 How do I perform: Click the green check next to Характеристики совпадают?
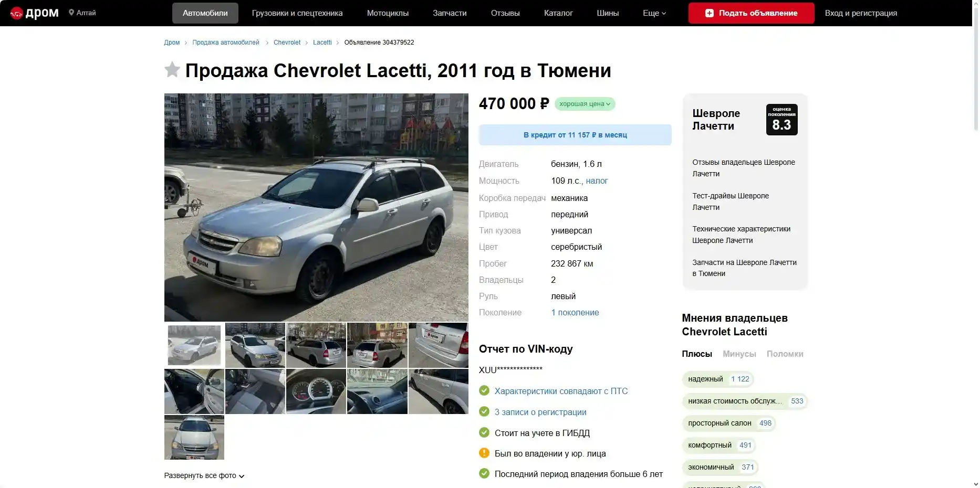tap(484, 390)
